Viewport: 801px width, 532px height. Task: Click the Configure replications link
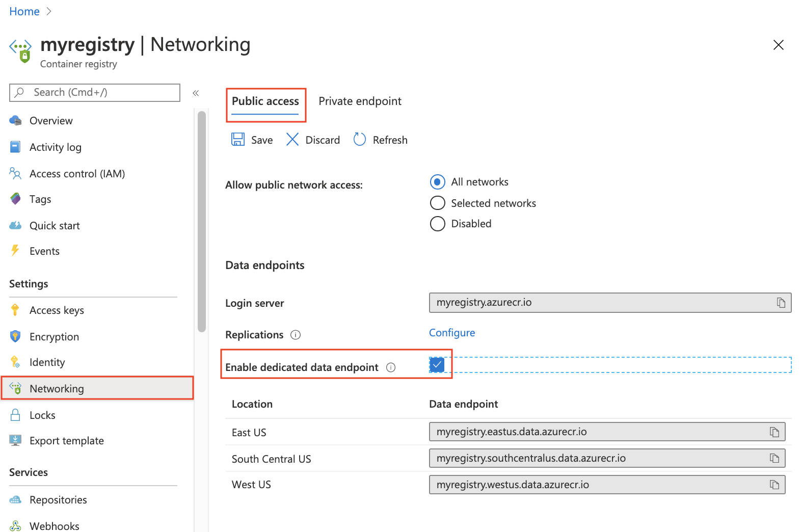(x=452, y=333)
